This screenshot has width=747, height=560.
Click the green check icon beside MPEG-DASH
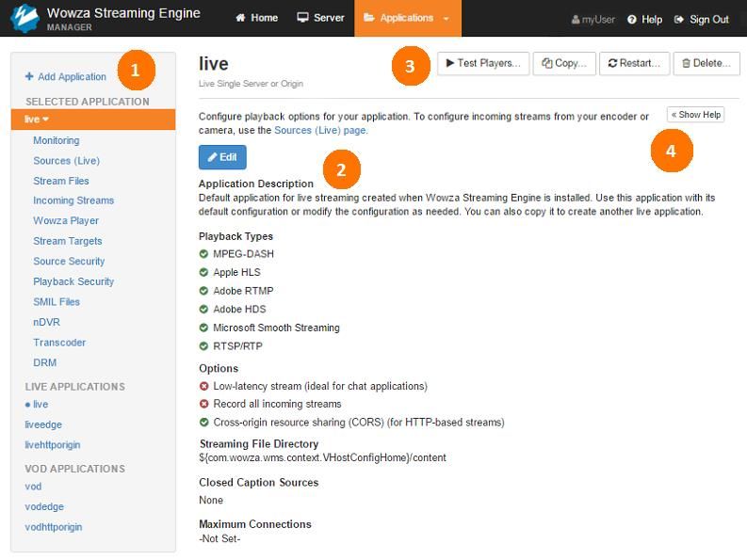tap(203, 254)
